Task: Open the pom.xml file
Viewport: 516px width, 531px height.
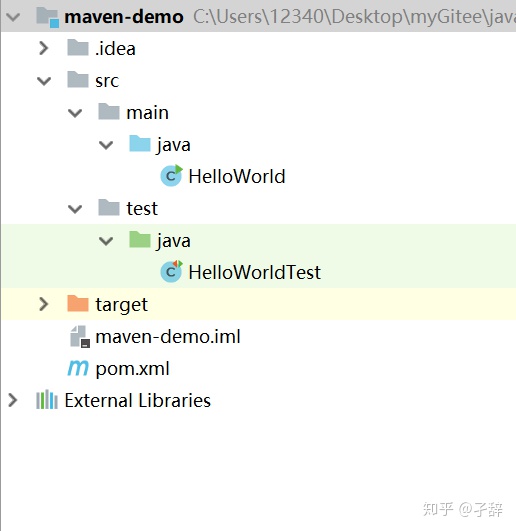Action: click(132, 369)
